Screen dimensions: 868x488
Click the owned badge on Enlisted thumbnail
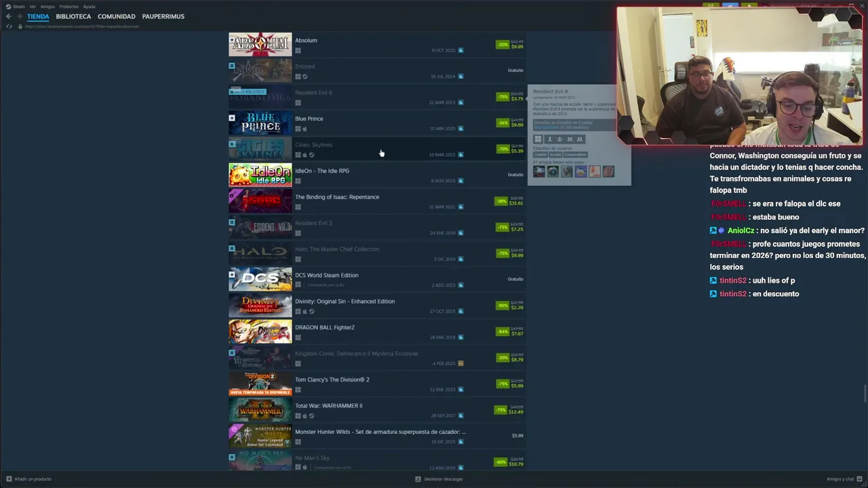click(232, 66)
